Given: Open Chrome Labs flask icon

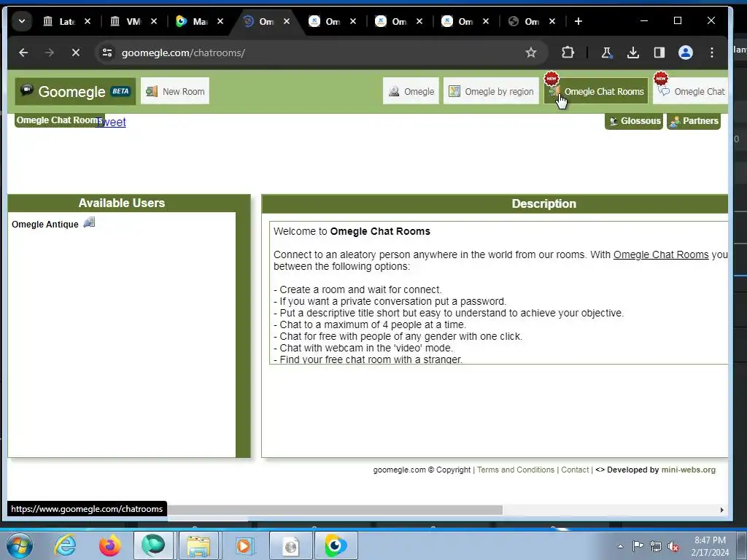Looking at the screenshot, I should (x=606, y=52).
